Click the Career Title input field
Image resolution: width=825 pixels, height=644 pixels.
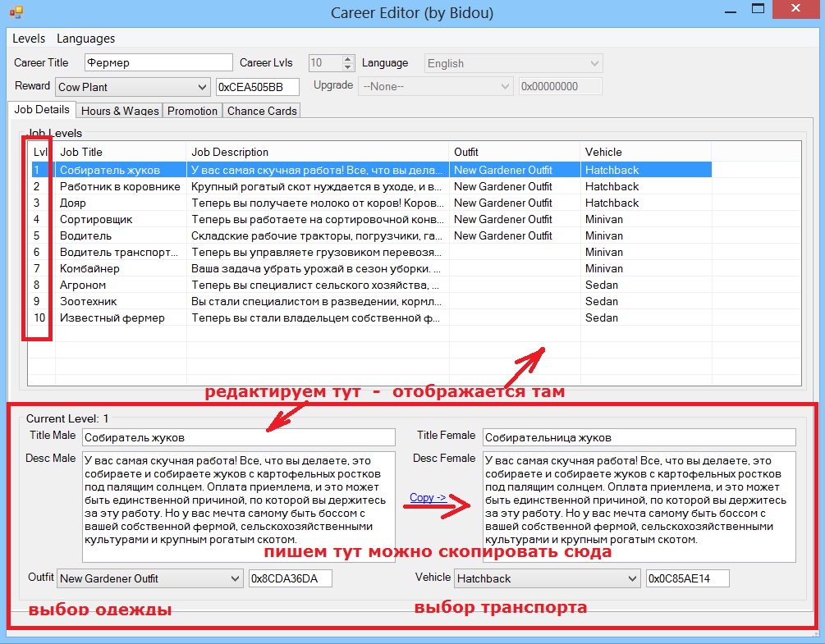(x=158, y=63)
